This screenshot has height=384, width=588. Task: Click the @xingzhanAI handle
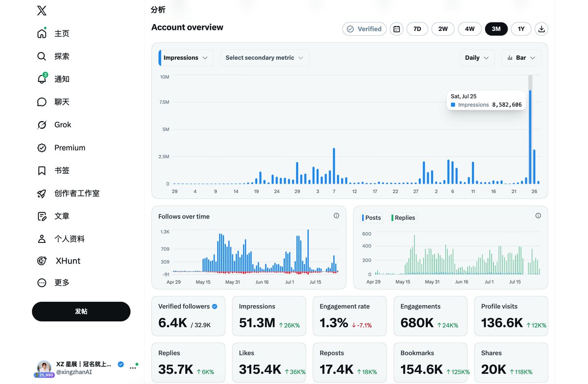point(74,372)
